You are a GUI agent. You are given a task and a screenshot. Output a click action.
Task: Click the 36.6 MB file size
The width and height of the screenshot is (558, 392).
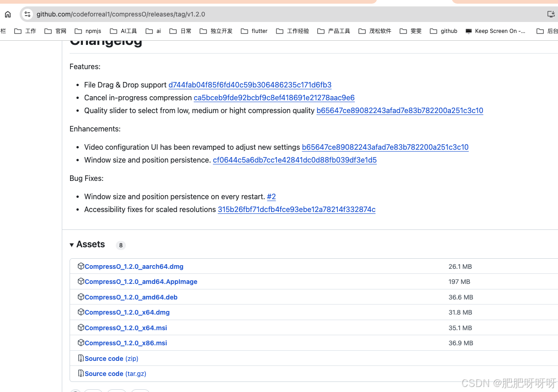click(x=461, y=297)
